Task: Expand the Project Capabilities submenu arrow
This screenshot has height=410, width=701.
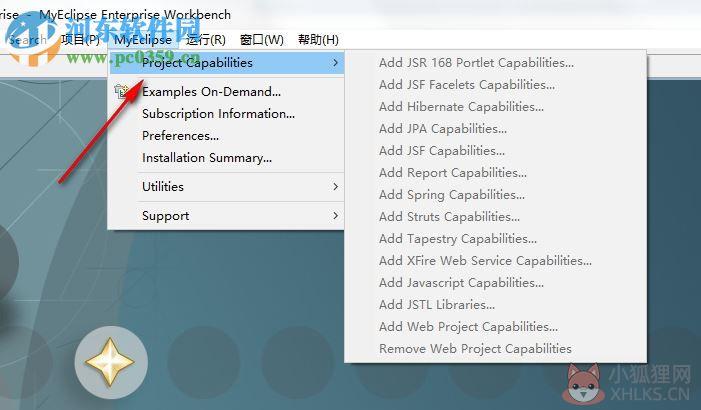Action: 335,63
